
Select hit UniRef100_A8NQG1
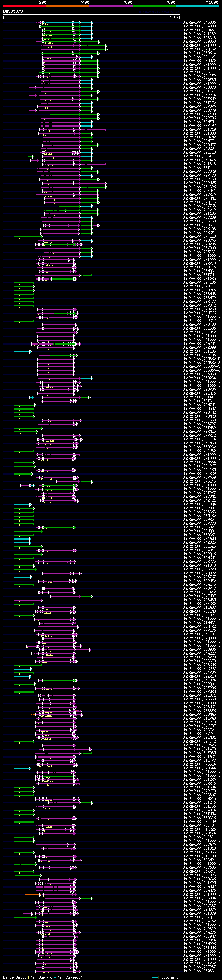tap(199, 271)
